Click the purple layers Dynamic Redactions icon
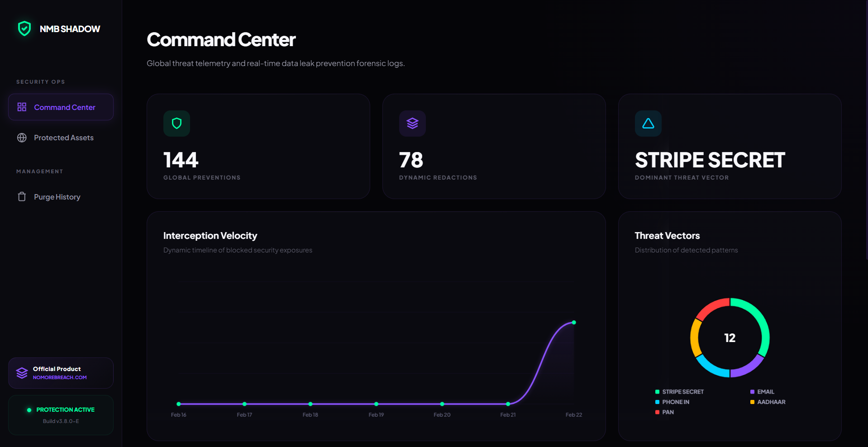 click(412, 124)
